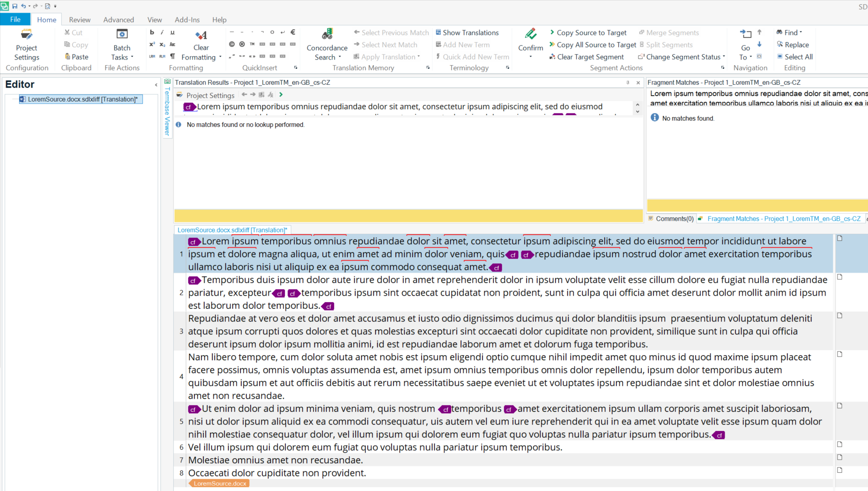Click Copy All Source to Target
Image resolution: width=868 pixels, height=491 pixels.
(x=593, y=45)
